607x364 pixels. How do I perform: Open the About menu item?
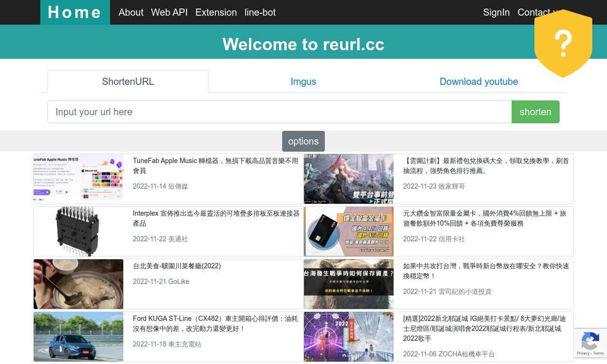point(131,12)
